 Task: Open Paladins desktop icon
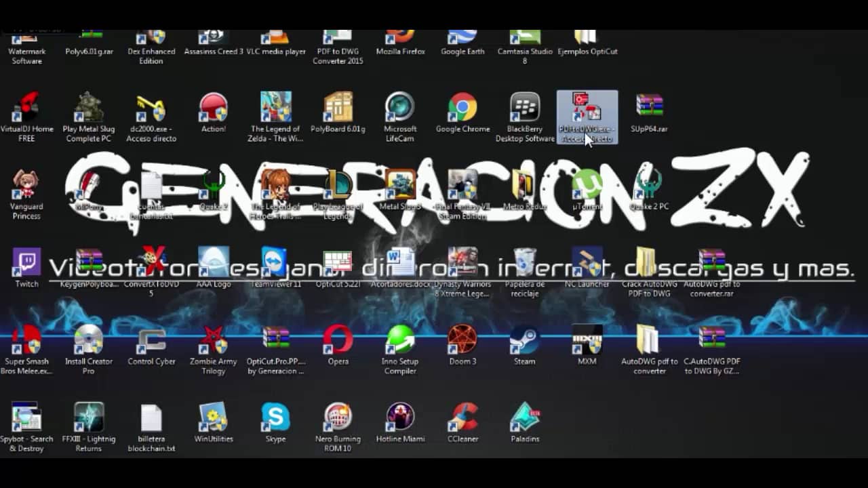pos(525,417)
